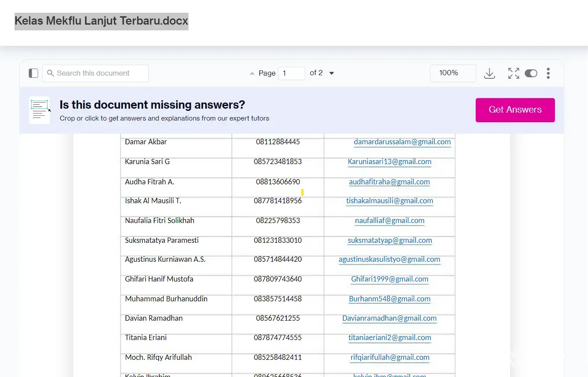Select the document title Kelas Mekflu Lanjut Terbaru.docx
This screenshot has width=588, height=377.
(x=101, y=21)
